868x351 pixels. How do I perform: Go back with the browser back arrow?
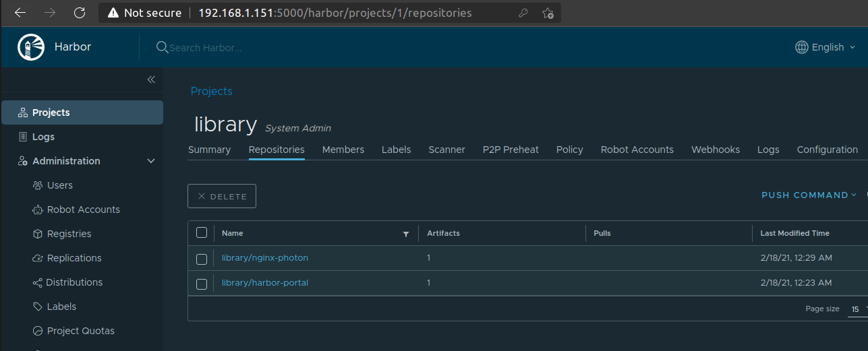tap(20, 13)
